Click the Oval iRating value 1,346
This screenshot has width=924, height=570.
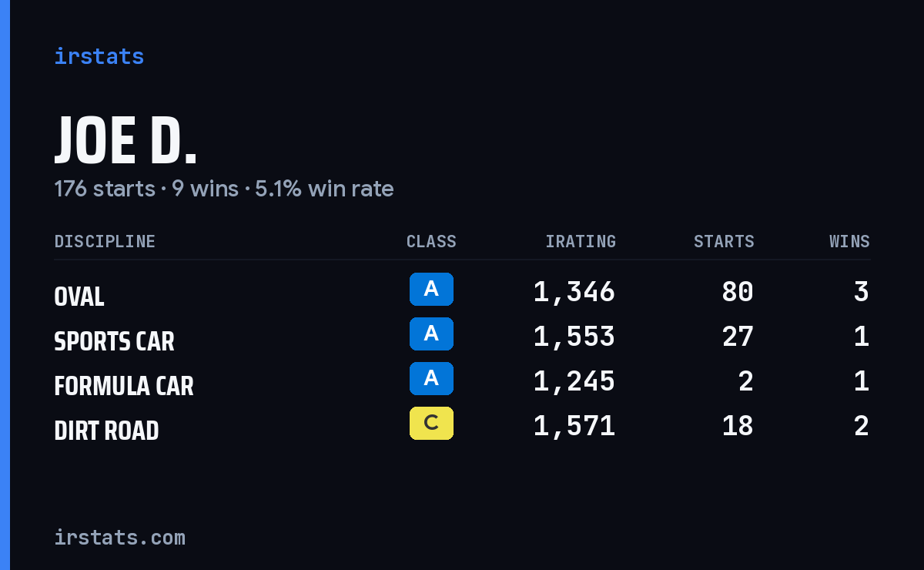(x=574, y=292)
